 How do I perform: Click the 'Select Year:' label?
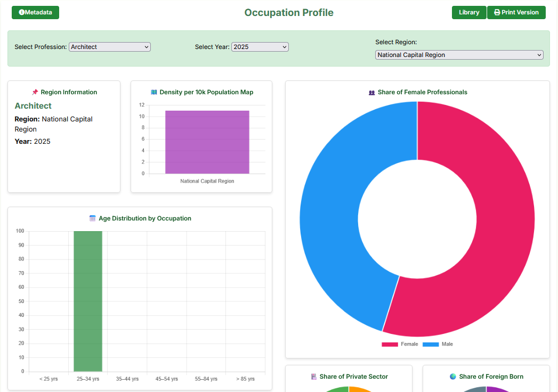pos(212,47)
